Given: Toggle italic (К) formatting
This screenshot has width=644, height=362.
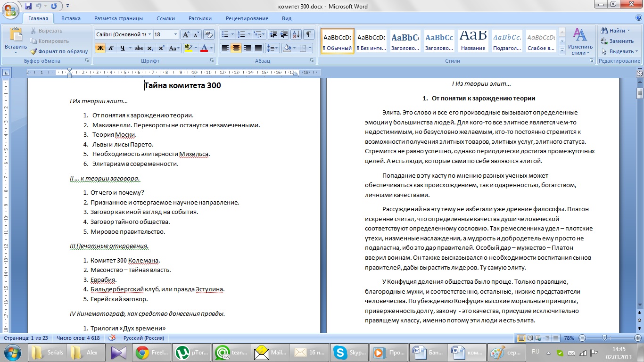Looking at the screenshot, I should (x=111, y=48).
